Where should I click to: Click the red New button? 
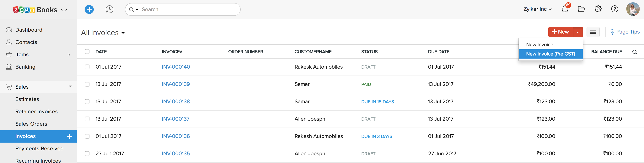click(x=561, y=32)
